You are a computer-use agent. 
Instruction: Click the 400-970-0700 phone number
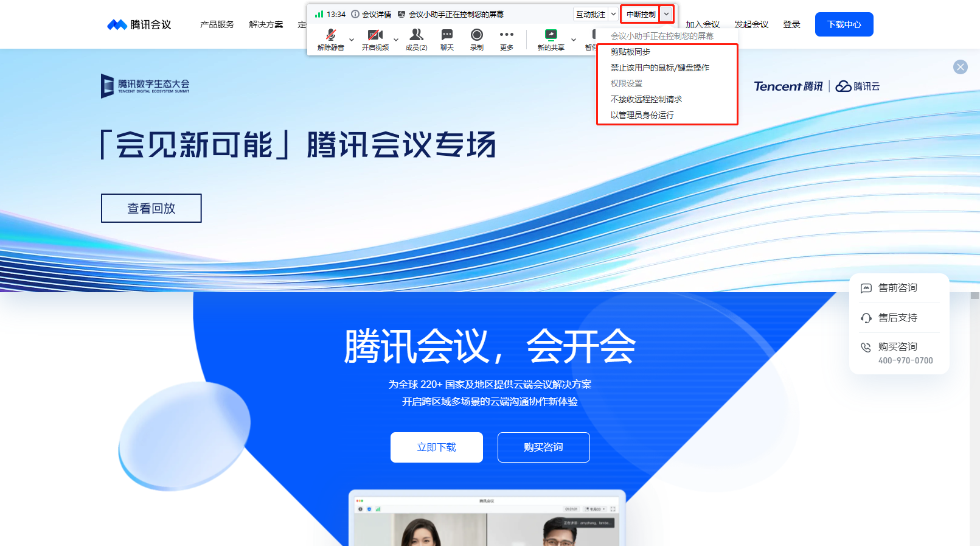905,360
